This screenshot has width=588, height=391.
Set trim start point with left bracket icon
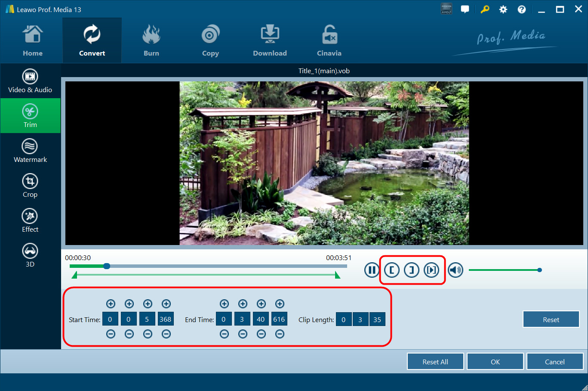click(391, 270)
